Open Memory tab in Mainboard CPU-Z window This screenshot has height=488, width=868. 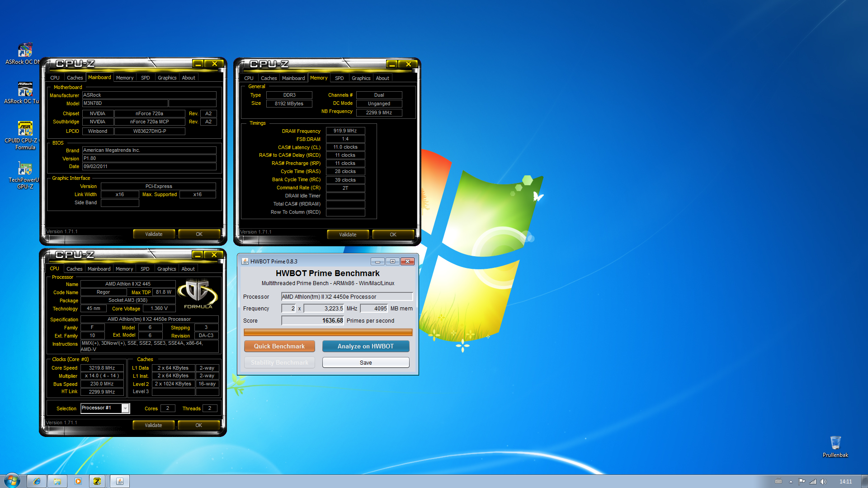125,78
